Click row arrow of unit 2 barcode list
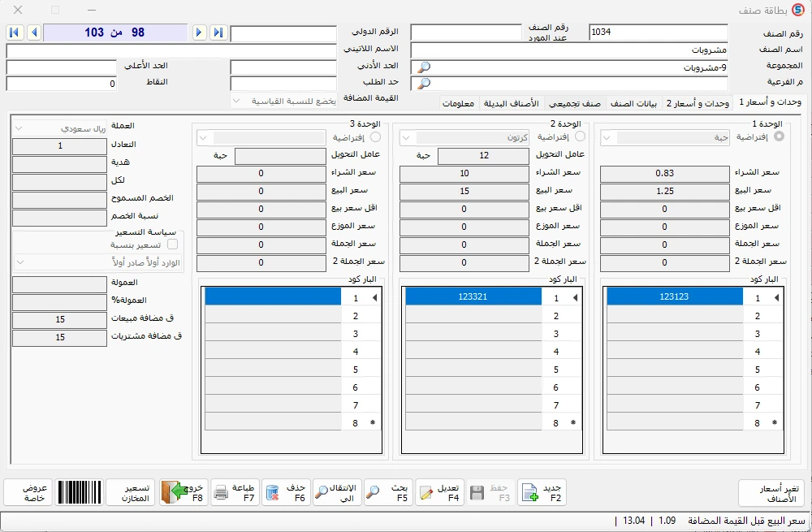The width and height of the screenshot is (812, 532). pyautogui.click(x=576, y=298)
